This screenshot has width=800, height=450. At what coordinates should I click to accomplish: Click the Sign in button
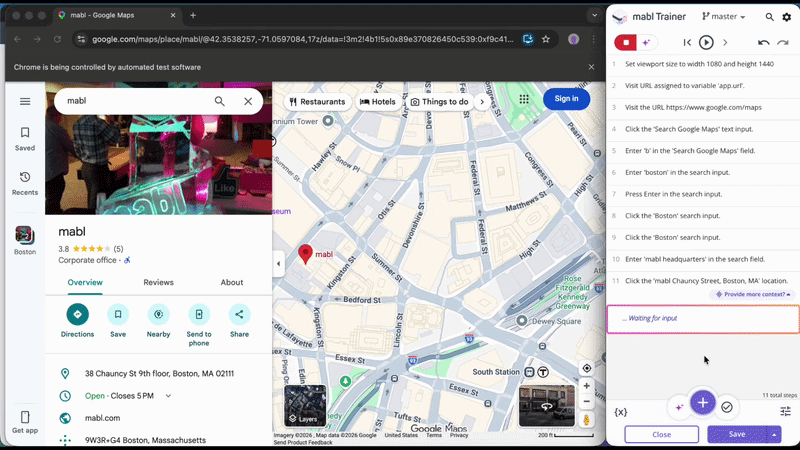566,98
